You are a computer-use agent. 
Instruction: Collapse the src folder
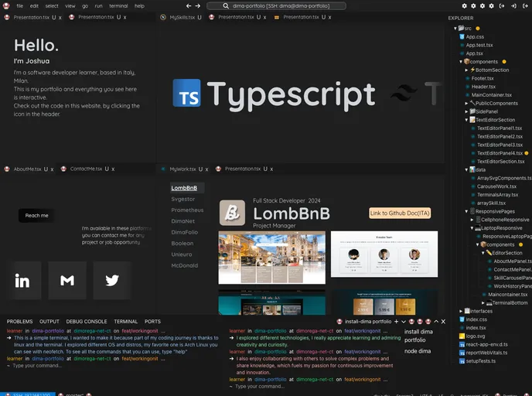click(x=455, y=29)
